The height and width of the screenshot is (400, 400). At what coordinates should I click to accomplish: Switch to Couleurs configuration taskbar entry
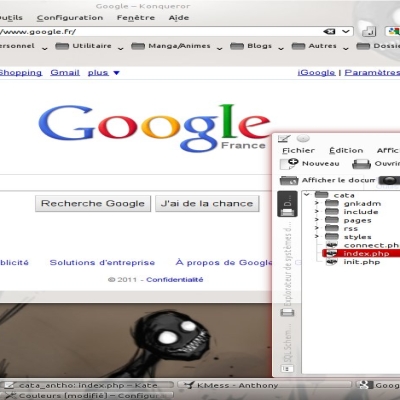click(88, 396)
